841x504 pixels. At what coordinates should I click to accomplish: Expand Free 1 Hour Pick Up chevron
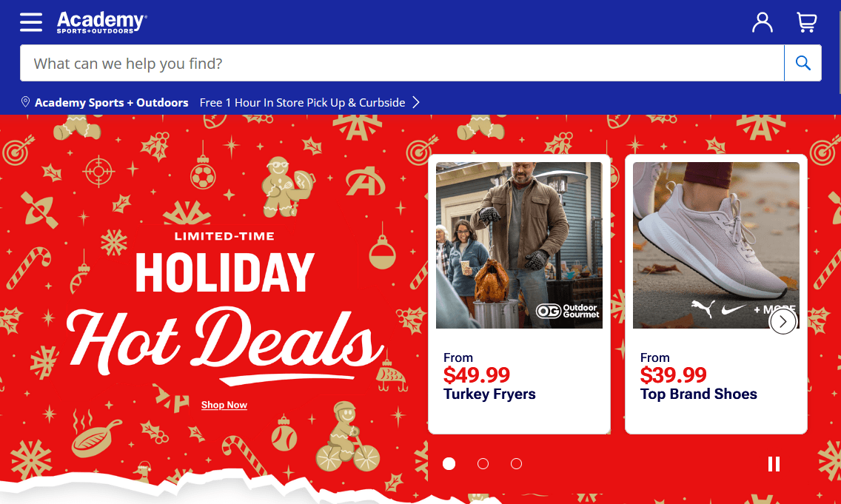416,102
